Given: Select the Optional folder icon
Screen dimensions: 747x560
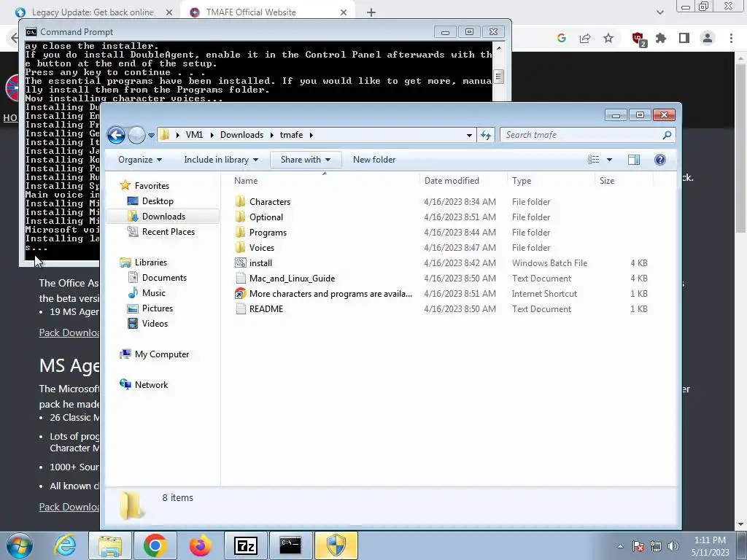Looking at the screenshot, I should [241, 217].
